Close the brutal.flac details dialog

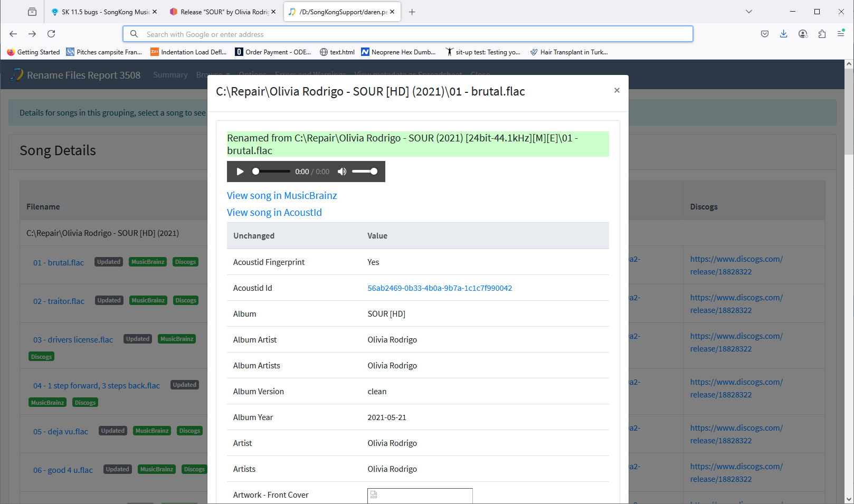(x=616, y=90)
